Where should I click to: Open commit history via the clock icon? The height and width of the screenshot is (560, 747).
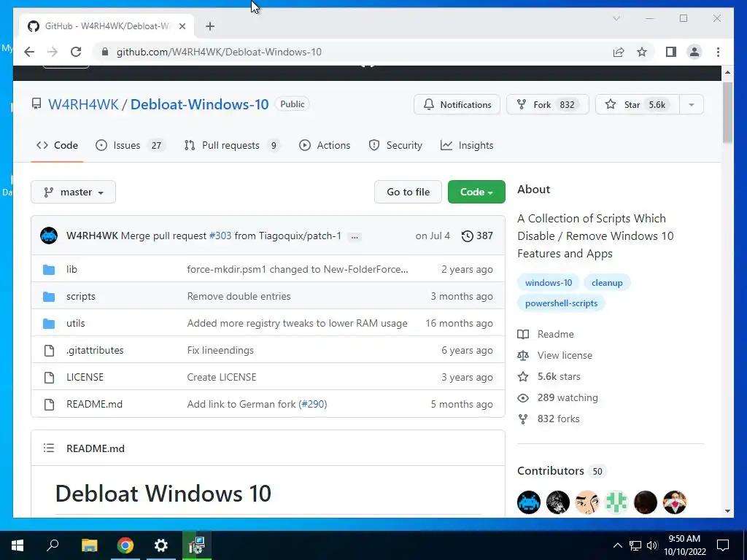pyautogui.click(x=468, y=236)
